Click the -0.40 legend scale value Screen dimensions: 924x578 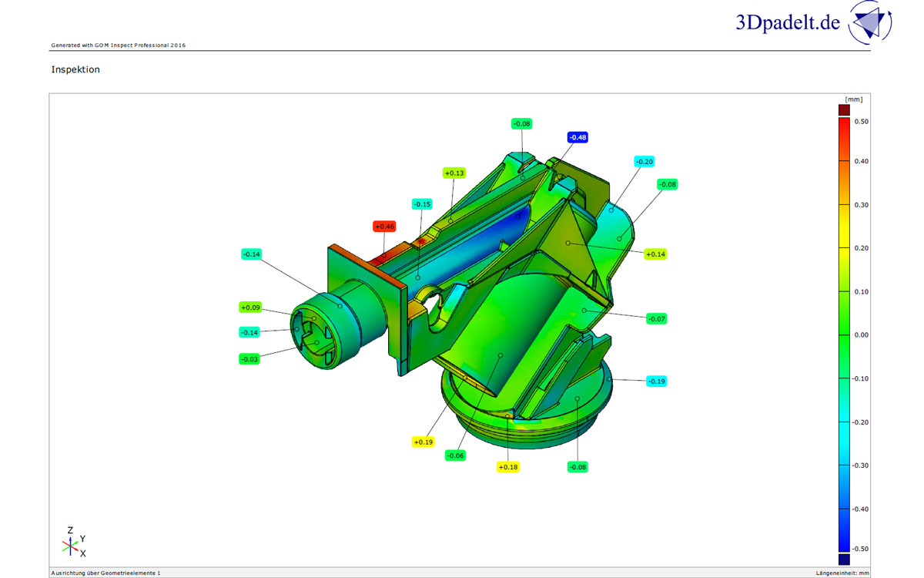point(861,509)
